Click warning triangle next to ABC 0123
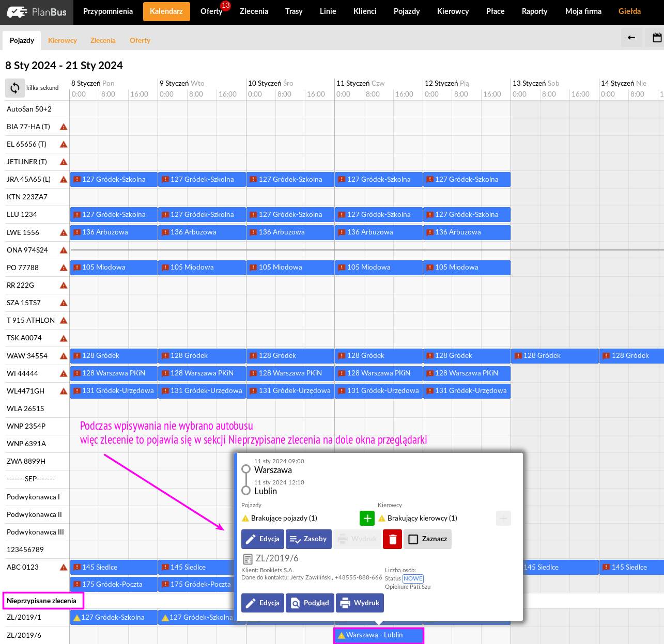Viewport: 664px width, 644px height. 64,568
